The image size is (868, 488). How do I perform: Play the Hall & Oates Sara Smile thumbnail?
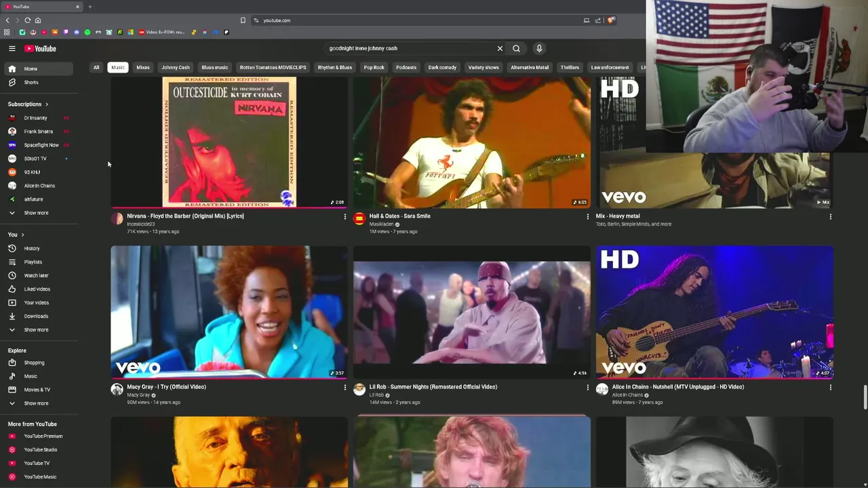(x=472, y=142)
